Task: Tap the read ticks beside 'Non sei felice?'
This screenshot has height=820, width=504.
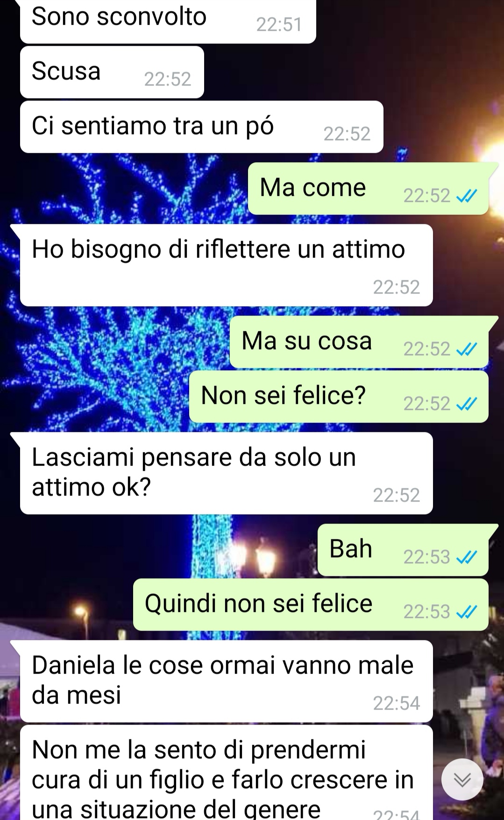Action: tap(466, 404)
